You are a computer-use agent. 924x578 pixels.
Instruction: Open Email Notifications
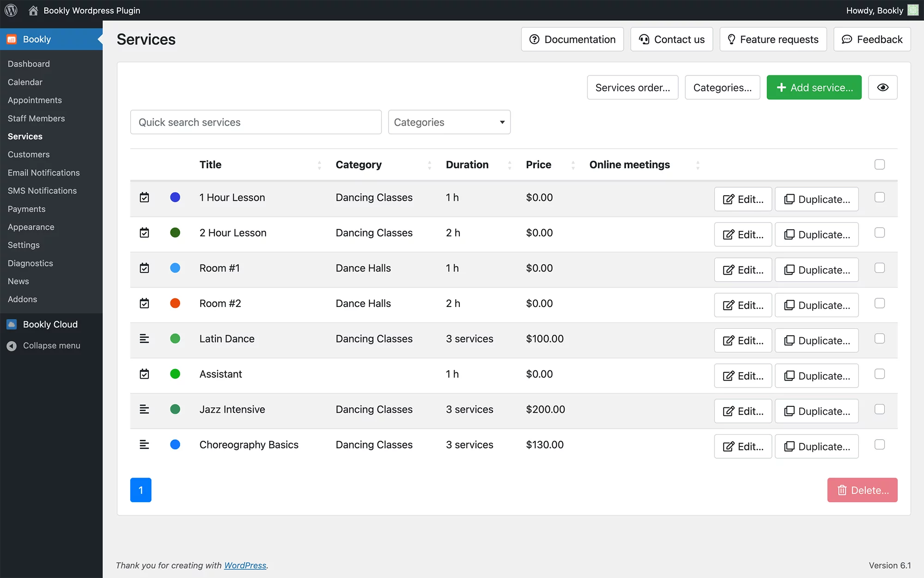43,172
